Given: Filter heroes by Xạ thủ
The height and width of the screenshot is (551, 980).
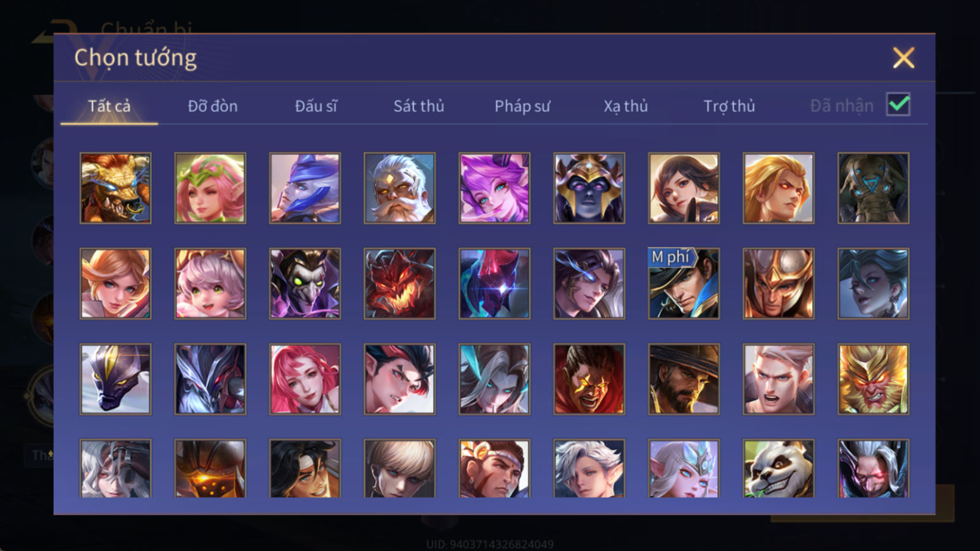Looking at the screenshot, I should tap(625, 106).
